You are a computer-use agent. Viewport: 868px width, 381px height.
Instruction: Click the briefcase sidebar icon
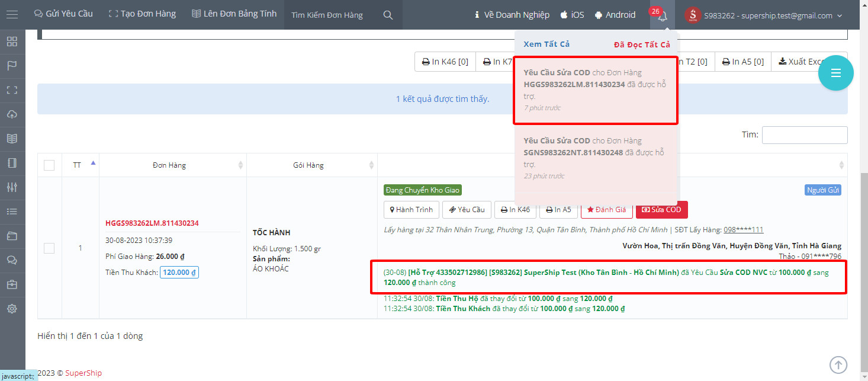pyautogui.click(x=12, y=284)
